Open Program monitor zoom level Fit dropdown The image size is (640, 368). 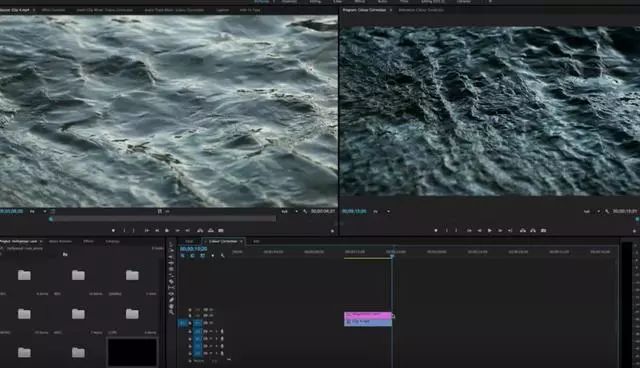click(x=381, y=211)
